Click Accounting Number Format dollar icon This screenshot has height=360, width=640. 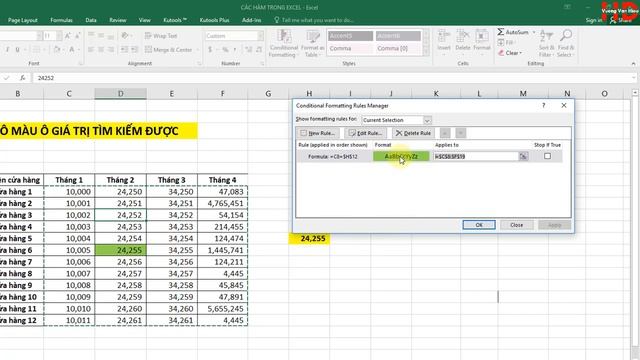pyautogui.click(x=210, y=50)
